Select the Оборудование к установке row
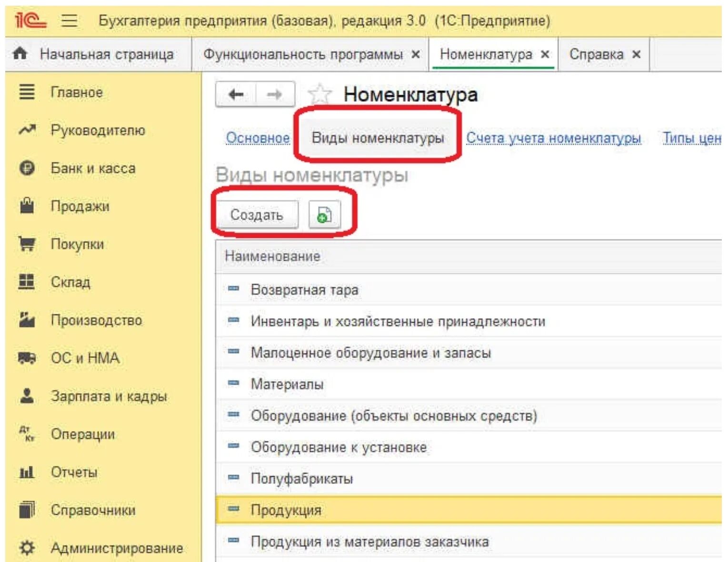Image resolution: width=728 pixels, height=562 pixels. (469, 447)
